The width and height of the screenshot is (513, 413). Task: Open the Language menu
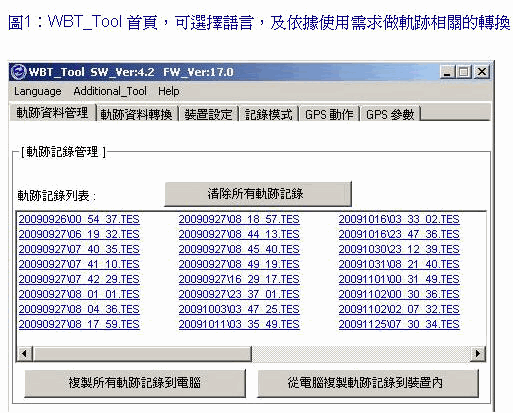click(38, 91)
